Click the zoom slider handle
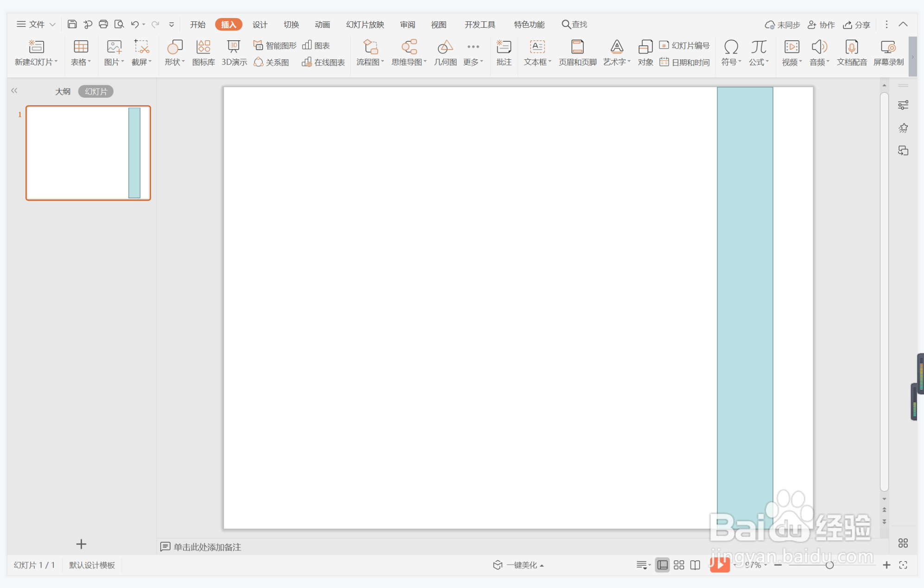The image size is (924, 588). pyautogui.click(x=829, y=565)
